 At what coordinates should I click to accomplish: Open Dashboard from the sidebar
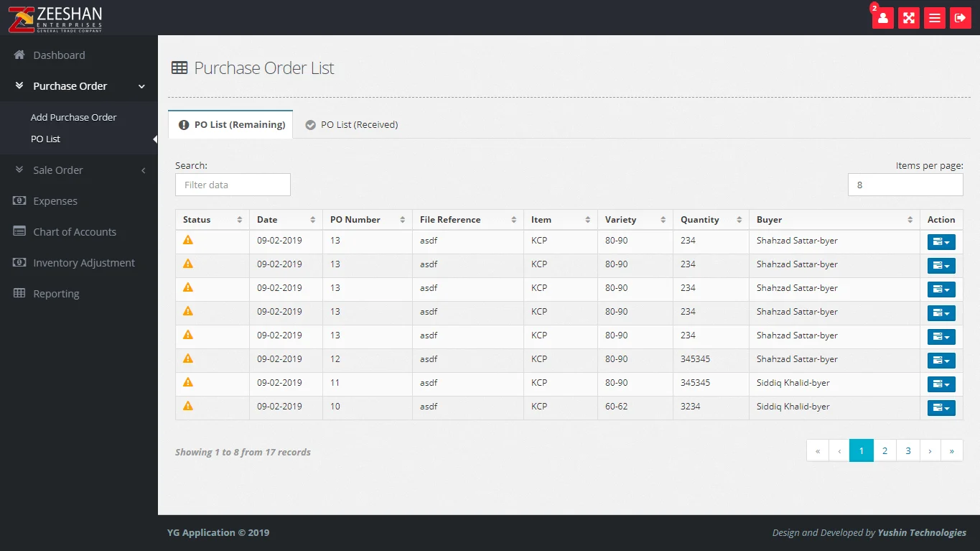[x=59, y=55]
